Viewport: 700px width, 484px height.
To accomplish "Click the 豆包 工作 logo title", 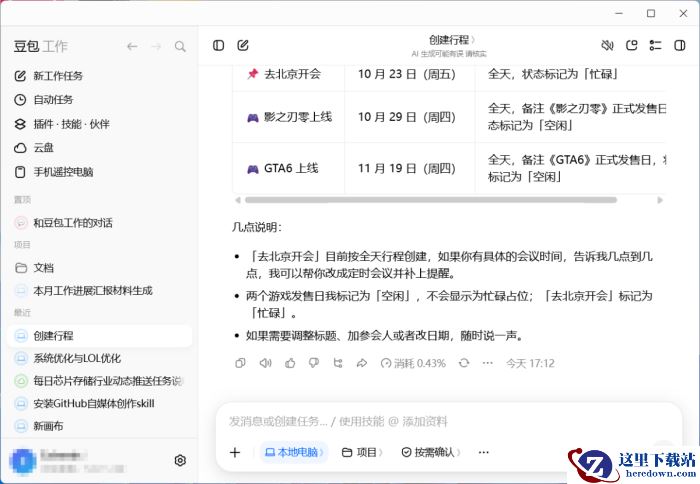I will point(41,46).
